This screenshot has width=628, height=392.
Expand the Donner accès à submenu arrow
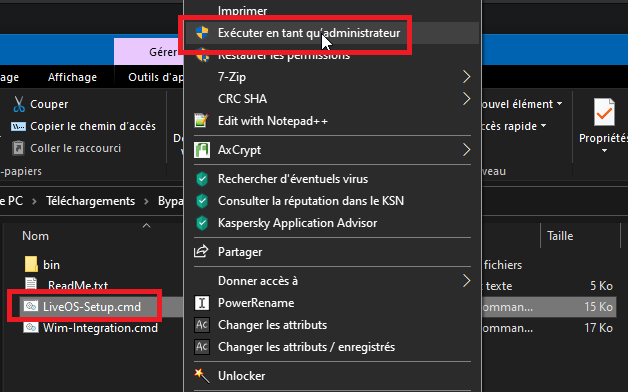pos(466,281)
